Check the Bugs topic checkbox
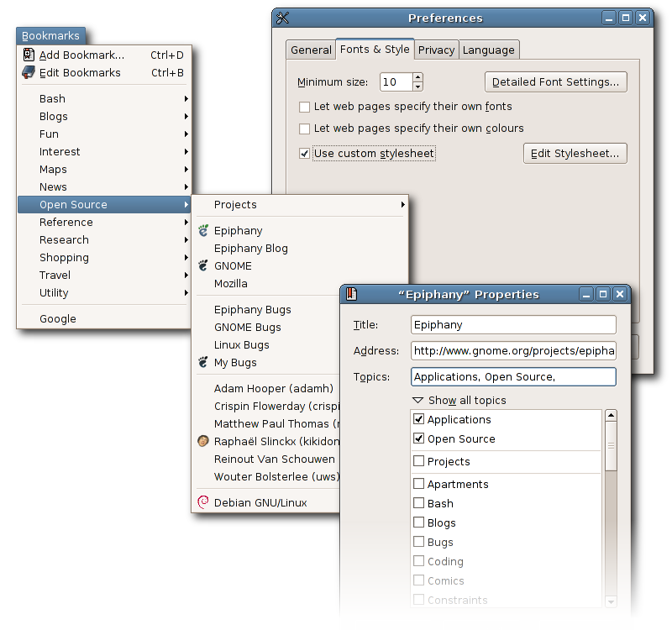Viewport: 672px width, 630px height. (418, 542)
